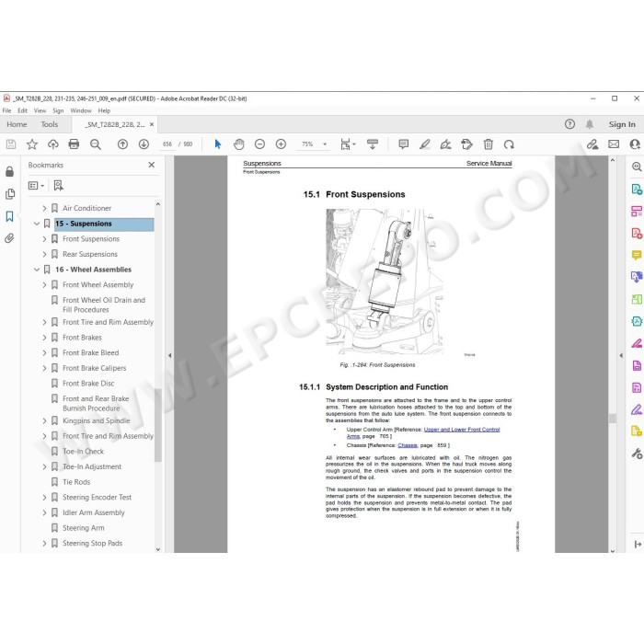Open Export PDF tool in right pane
This screenshot has width=644, height=644.
click(637, 190)
